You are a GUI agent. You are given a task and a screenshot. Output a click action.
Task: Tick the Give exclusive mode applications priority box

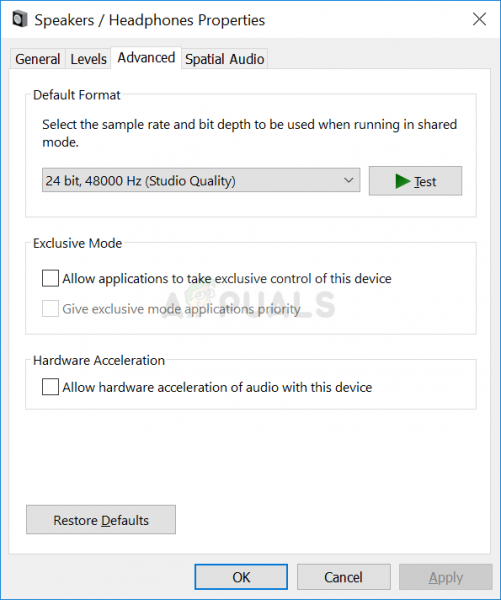pyautogui.click(x=50, y=308)
